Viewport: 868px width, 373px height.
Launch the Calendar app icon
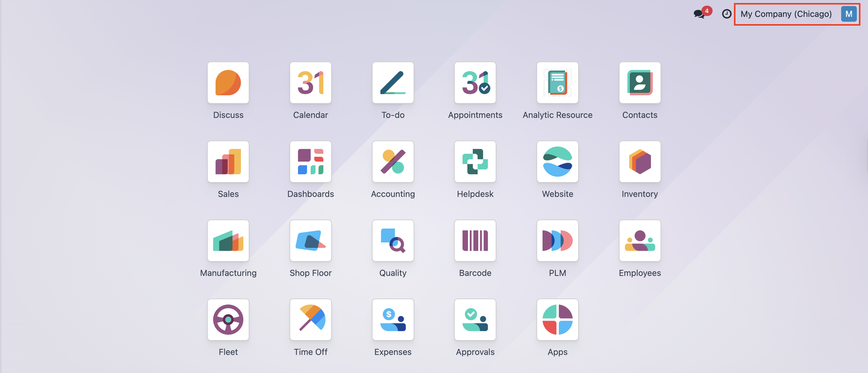[x=310, y=83]
